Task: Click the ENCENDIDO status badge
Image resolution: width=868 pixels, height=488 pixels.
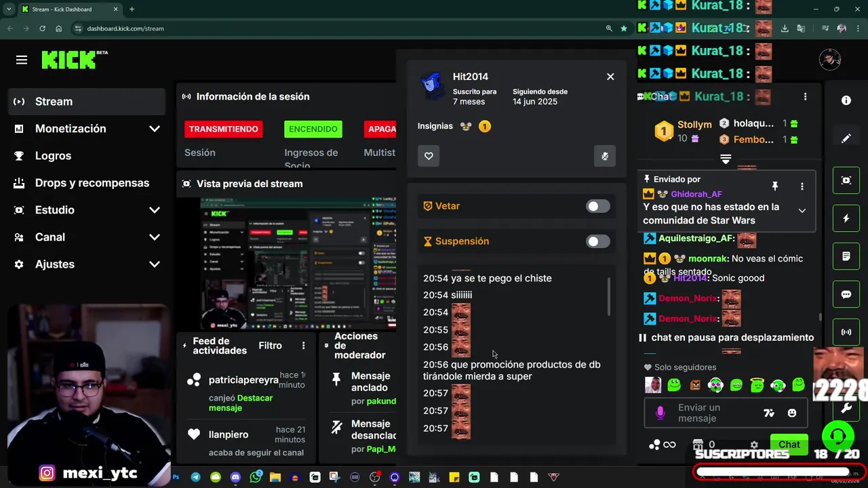Action: [x=313, y=129]
